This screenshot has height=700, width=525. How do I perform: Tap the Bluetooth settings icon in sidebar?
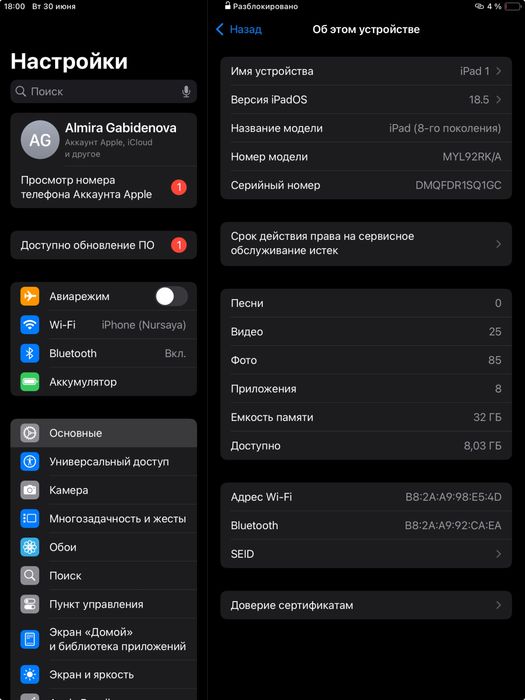[x=30, y=353]
